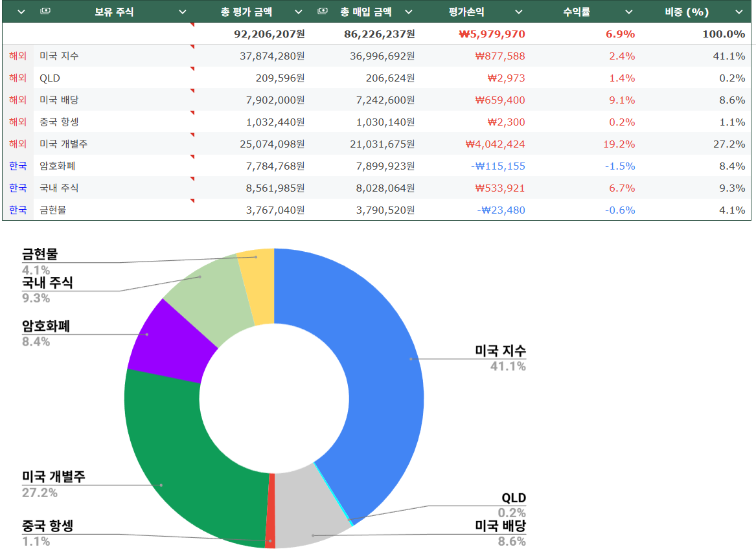Image resolution: width=756 pixels, height=558 pixels.
Task: Select the 미국 배당 cell in the table
Action: click(114, 100)
